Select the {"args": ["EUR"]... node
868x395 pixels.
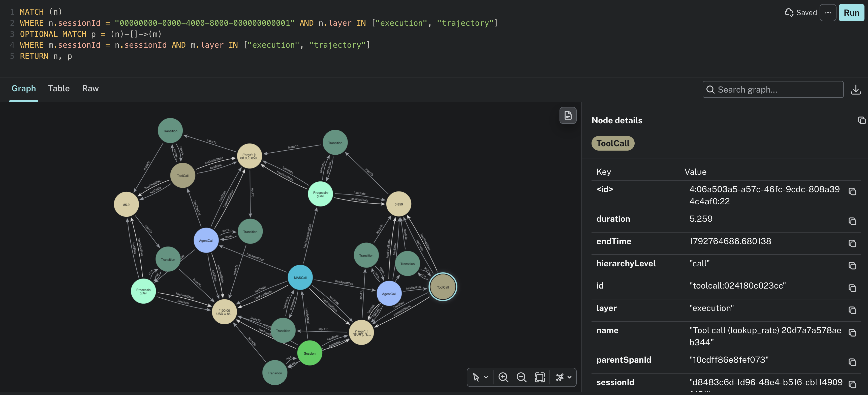pyautogui.click(x=362, y=333)
